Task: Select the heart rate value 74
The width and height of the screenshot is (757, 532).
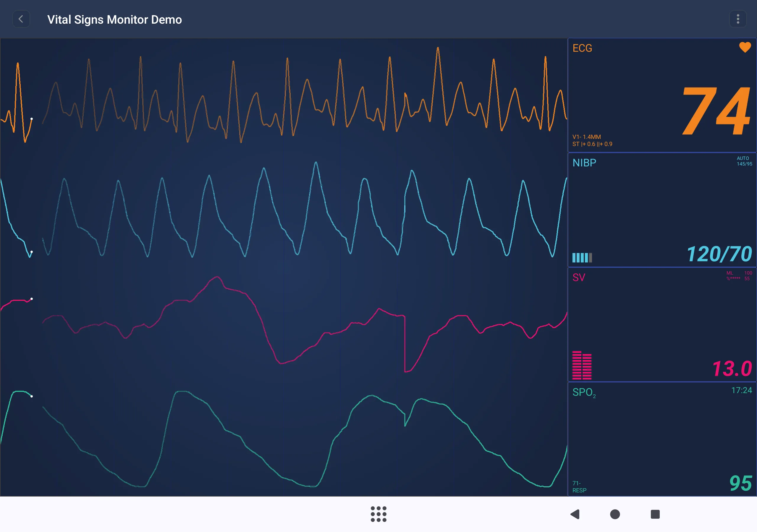Action: (x=716, y=111)
